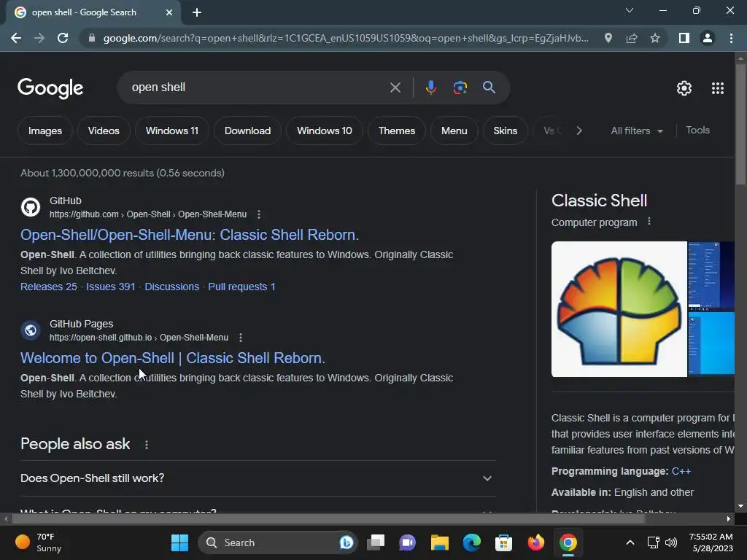Open Google quick settings gear

click(x=684, y=88)
